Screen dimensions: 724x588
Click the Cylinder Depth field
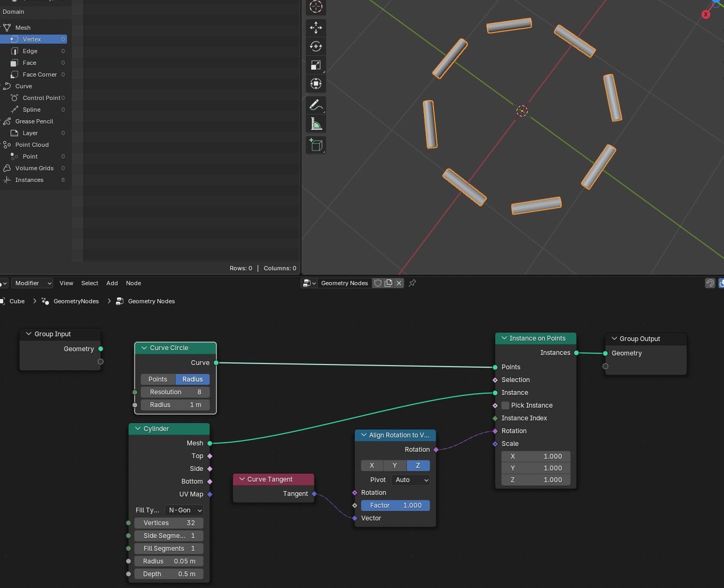tap(169, 574)
